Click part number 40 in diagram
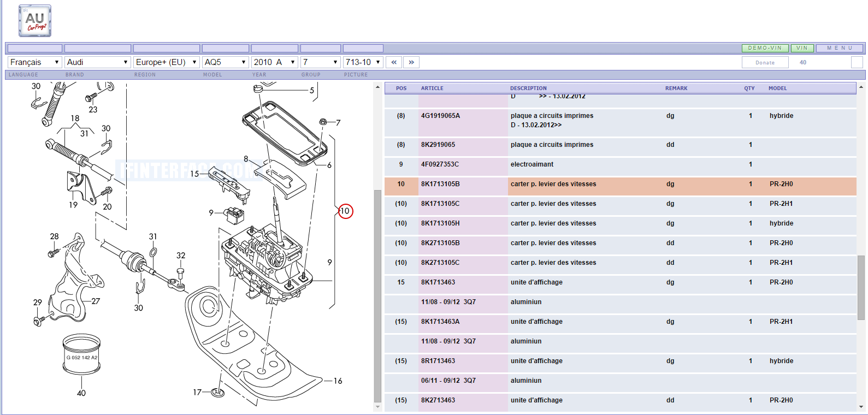 tap(81, 393)
